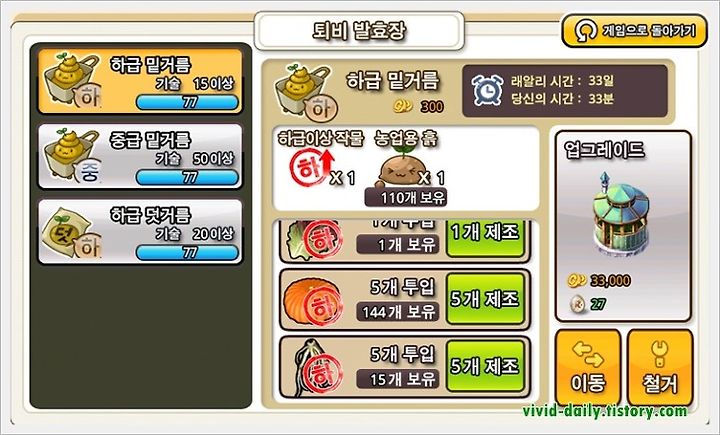Select the 중급 밑거름 recipe entry
This screenshot has width=720, height=435.
(x=140, y=157)
